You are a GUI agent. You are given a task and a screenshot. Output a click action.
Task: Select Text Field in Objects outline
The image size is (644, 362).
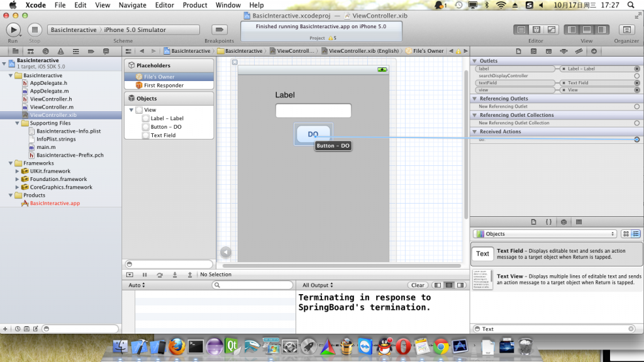click(x=163, y=135)
